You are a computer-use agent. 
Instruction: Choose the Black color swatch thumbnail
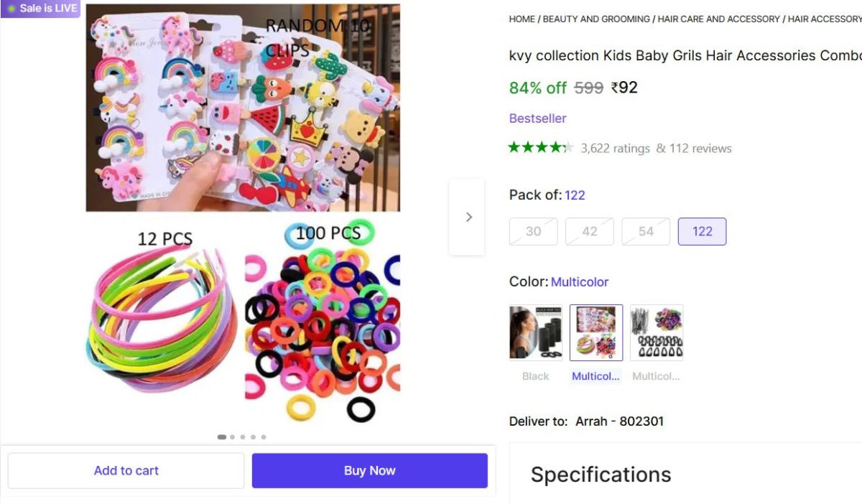pos(535,332)
